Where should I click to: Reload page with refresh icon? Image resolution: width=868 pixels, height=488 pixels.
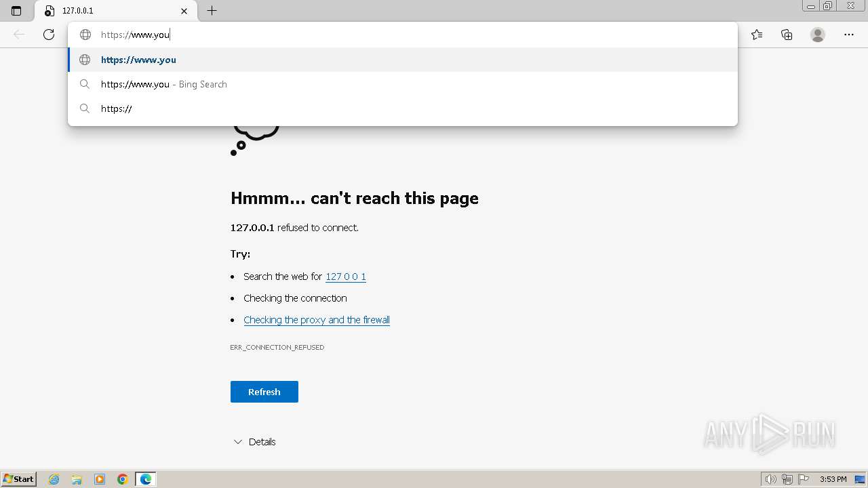coord(49,35)
